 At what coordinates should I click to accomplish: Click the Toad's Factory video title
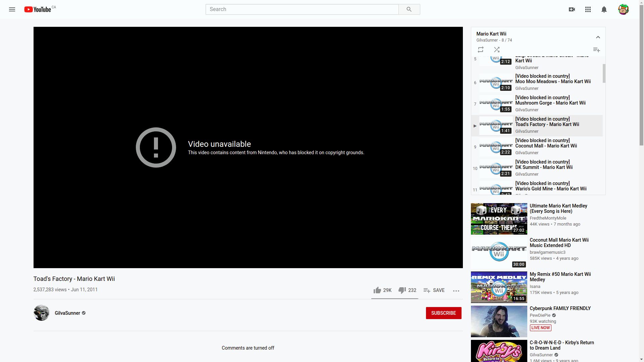pos(74,279)
